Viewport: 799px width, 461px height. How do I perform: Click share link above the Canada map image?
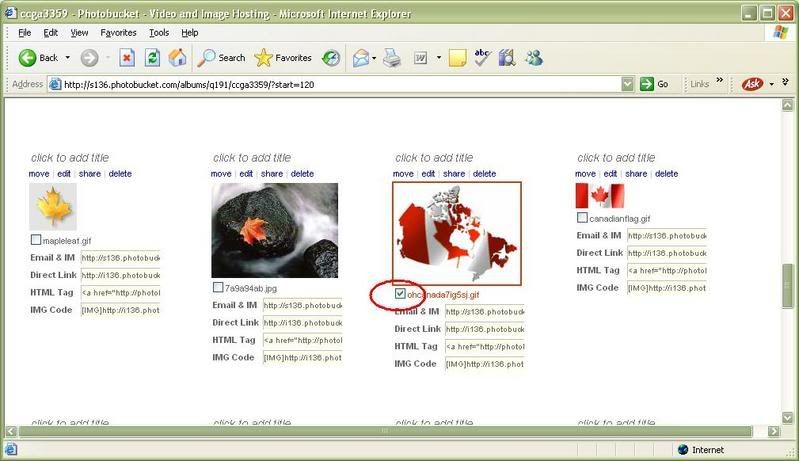454,174
